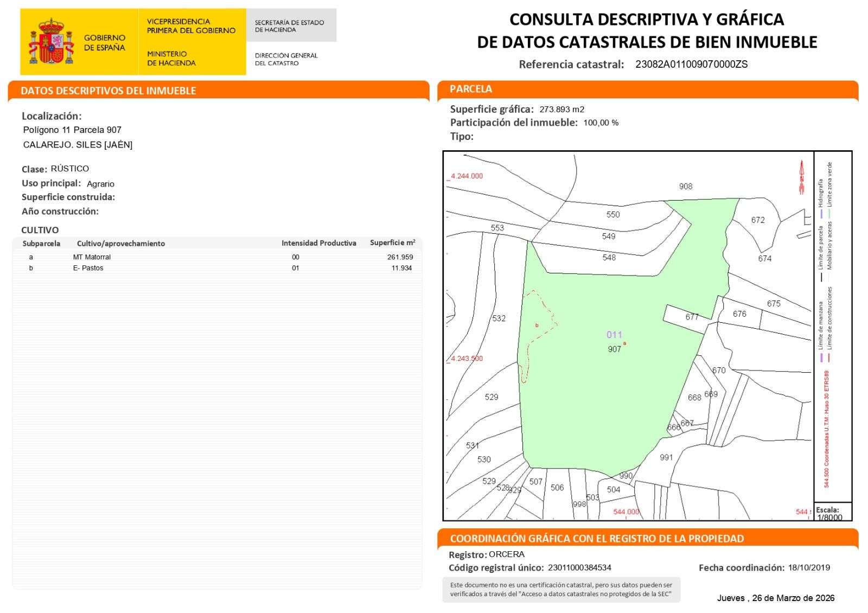Click the 'DATOS DESCRIPTIVOS DEL INMUEBLE' header
Screen dimensions: 868x613
click(x=108, y=91)
